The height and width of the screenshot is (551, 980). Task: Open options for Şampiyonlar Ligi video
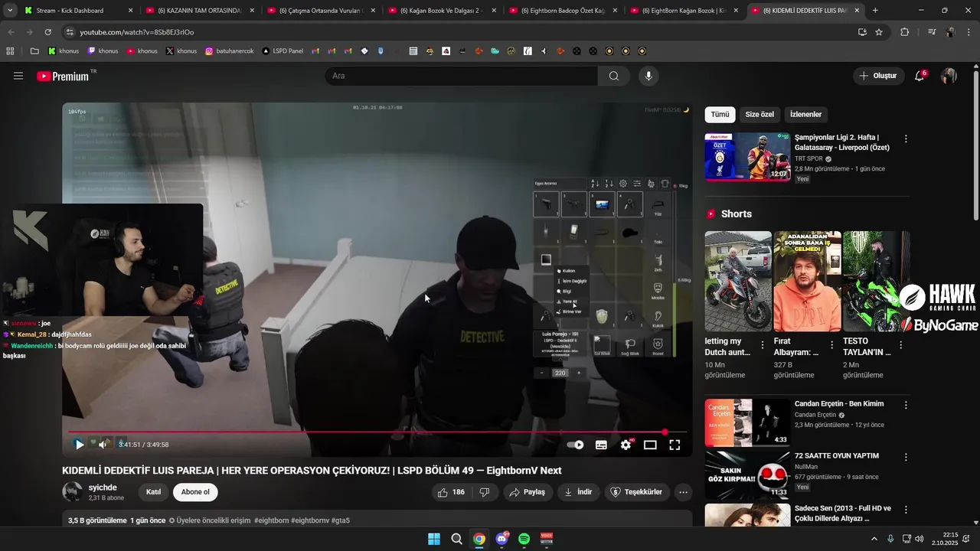pos(906,139)
